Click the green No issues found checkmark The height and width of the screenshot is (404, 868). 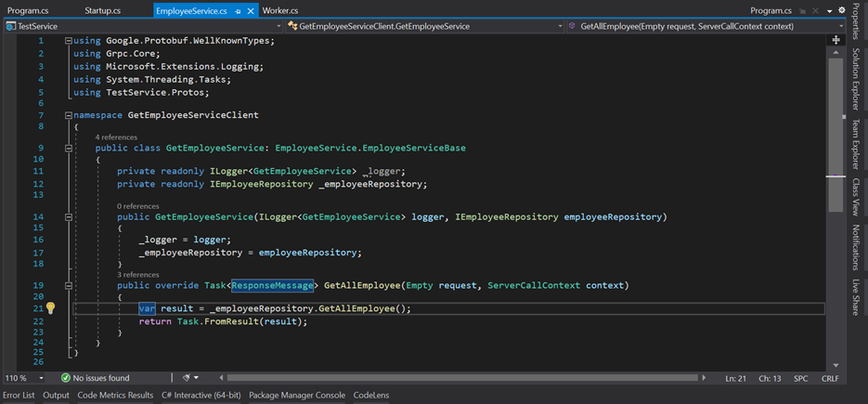66,378
